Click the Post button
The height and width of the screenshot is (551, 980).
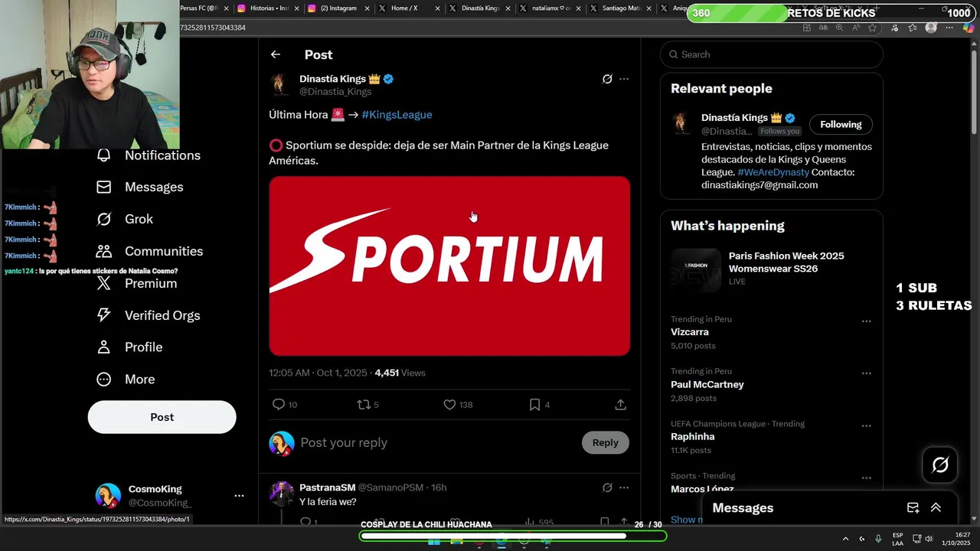(x=162, y=417)
